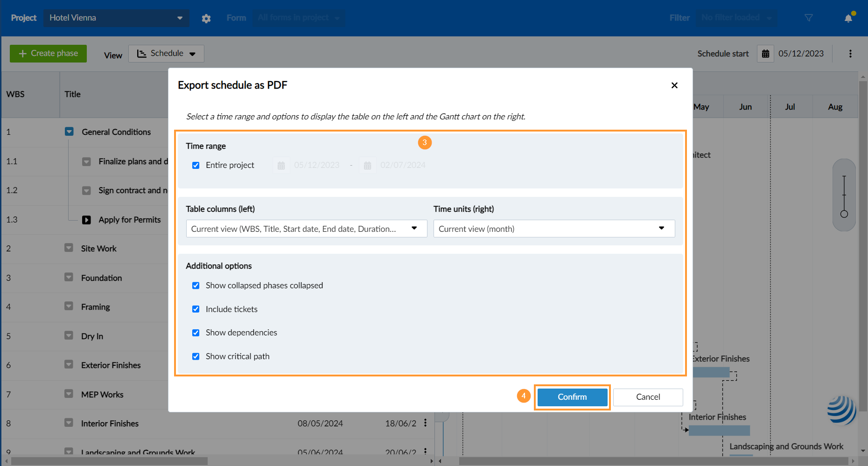This screenshot has height=466, width=868.
Task: Click the blue globe help widget
Action: pos(841,410)
